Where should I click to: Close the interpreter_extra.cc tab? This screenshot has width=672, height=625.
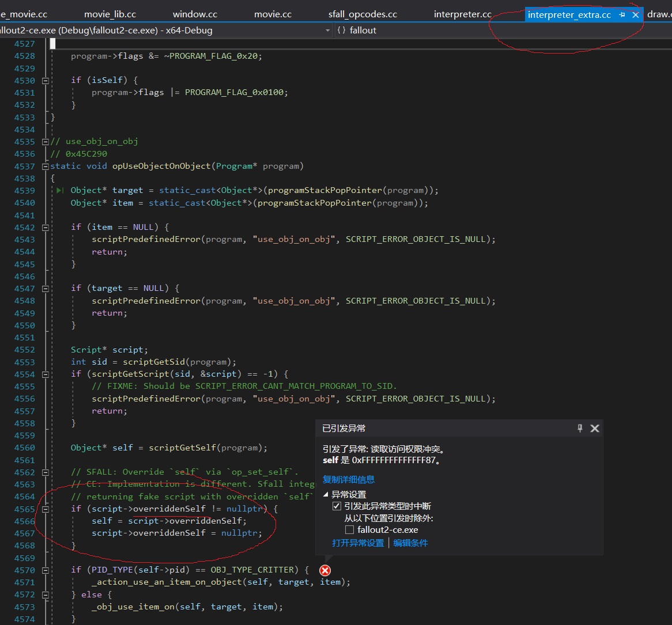click(635, 14)
